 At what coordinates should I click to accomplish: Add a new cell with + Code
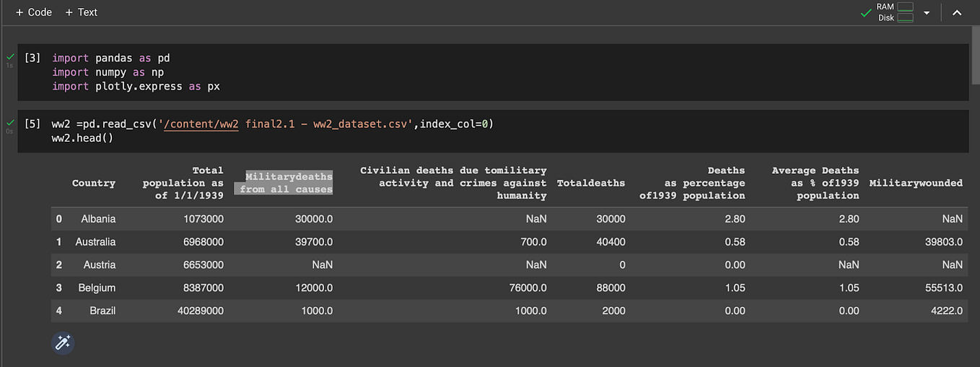pyautogui.click(x=34, y=12)
